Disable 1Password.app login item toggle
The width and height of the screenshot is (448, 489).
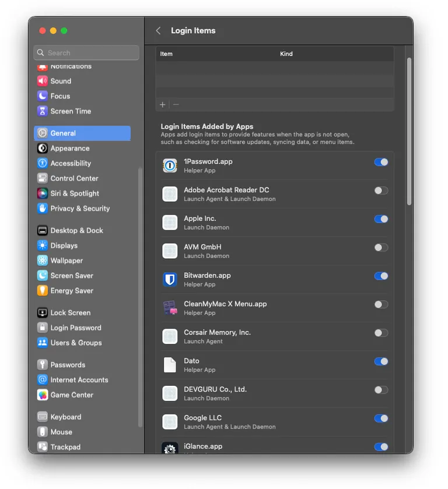(381, 162)
